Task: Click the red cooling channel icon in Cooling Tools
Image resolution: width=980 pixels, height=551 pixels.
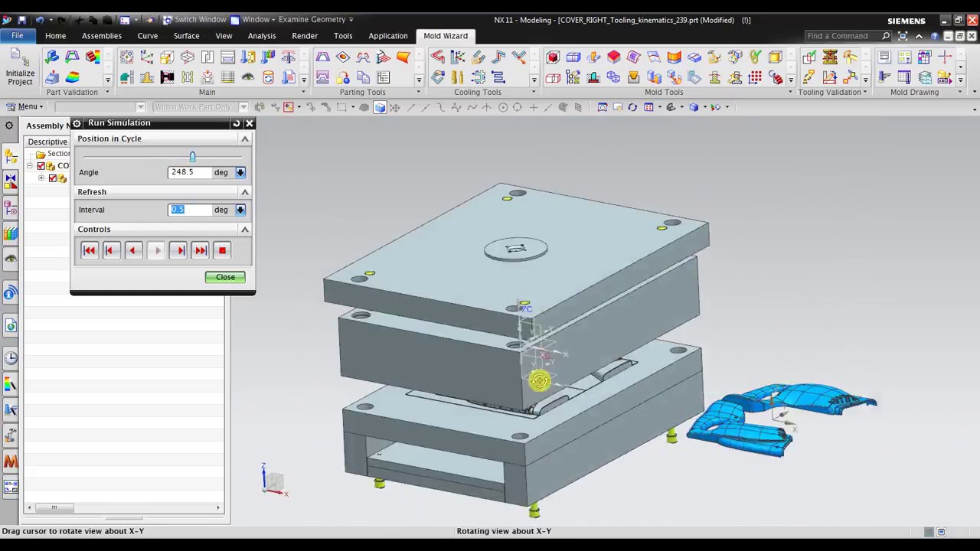Action: point(437,57)
